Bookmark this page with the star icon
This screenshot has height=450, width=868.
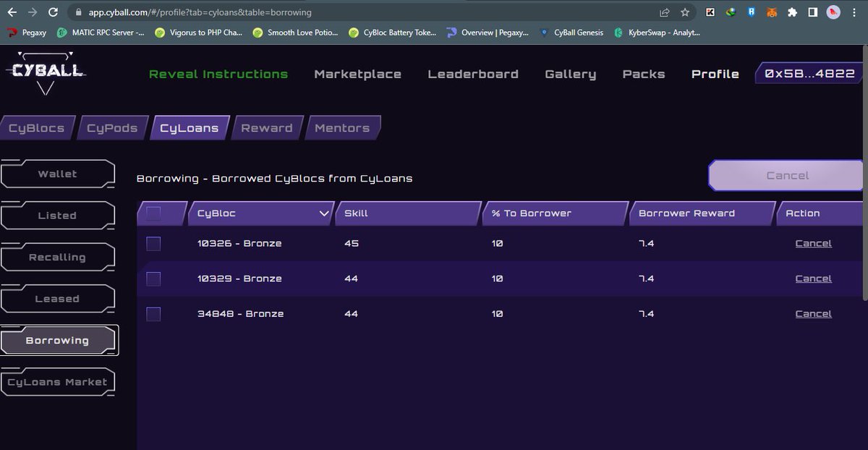tap(684, 12)
